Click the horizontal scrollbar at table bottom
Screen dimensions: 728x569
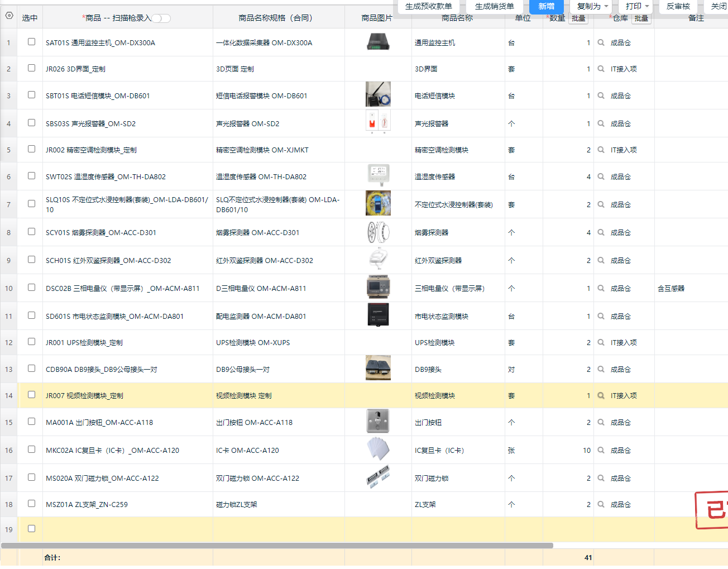pos(277,546)
